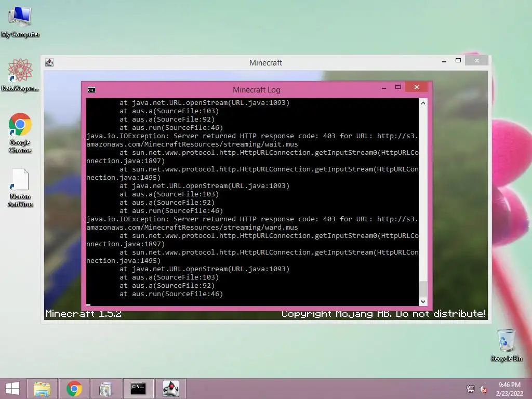Viewport: 532px width, 399px height.
Task: Click the Chrome icon in the taskbar
Action: point(74,389)
